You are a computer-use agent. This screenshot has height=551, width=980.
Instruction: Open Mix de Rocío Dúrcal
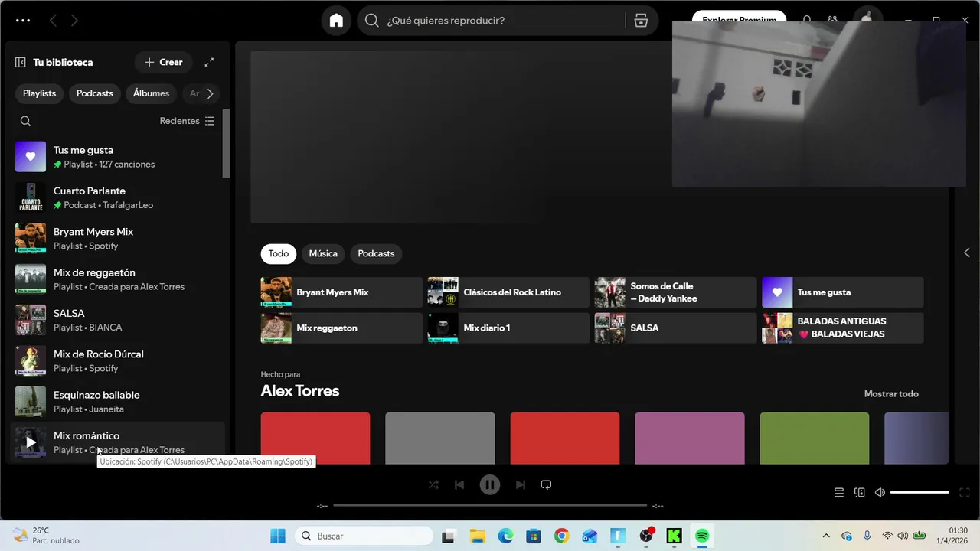[x=117, y=360]
